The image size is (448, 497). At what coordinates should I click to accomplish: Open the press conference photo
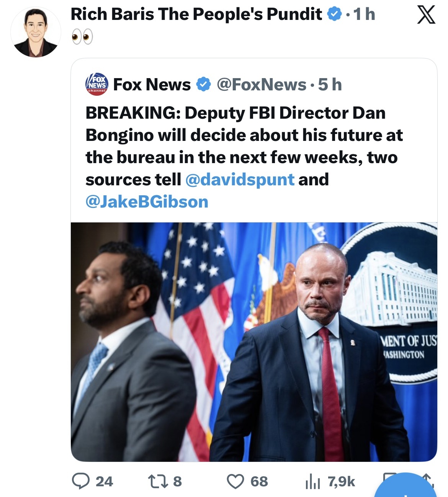coord(253,342)
